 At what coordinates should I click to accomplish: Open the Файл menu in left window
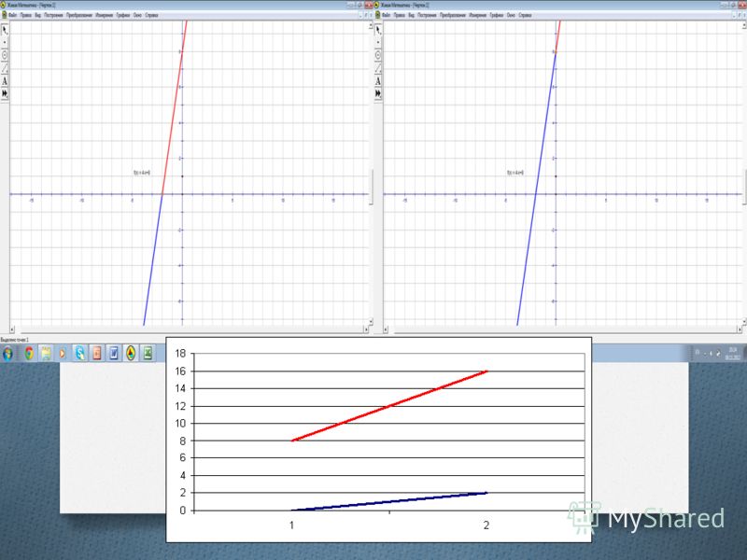(x=13, y=15)
